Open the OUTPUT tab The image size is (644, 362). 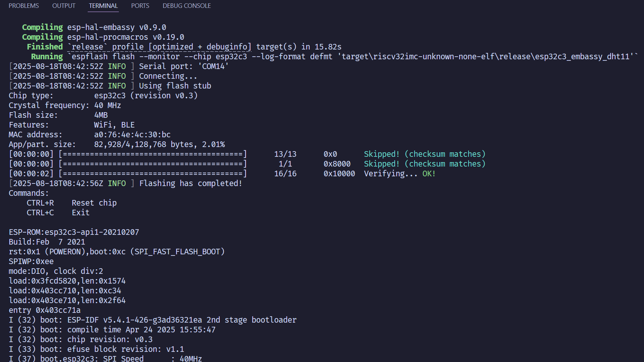64,6
